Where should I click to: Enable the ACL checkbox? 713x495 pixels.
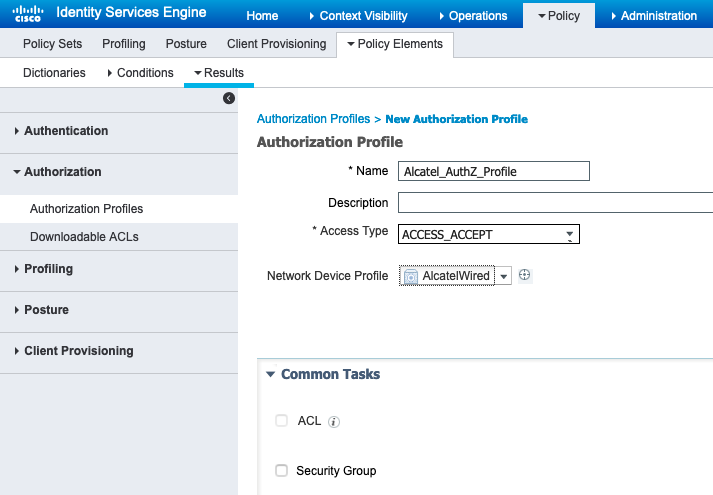pyautogui.click(x=281, y=420)
